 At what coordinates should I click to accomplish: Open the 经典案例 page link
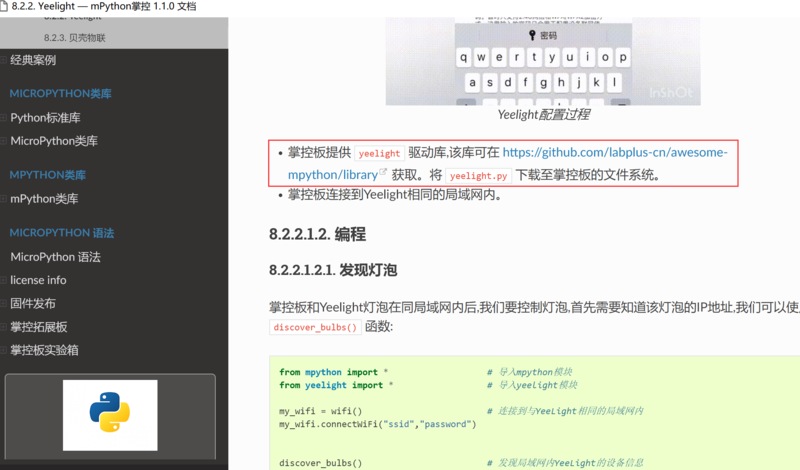pos(33,60)
